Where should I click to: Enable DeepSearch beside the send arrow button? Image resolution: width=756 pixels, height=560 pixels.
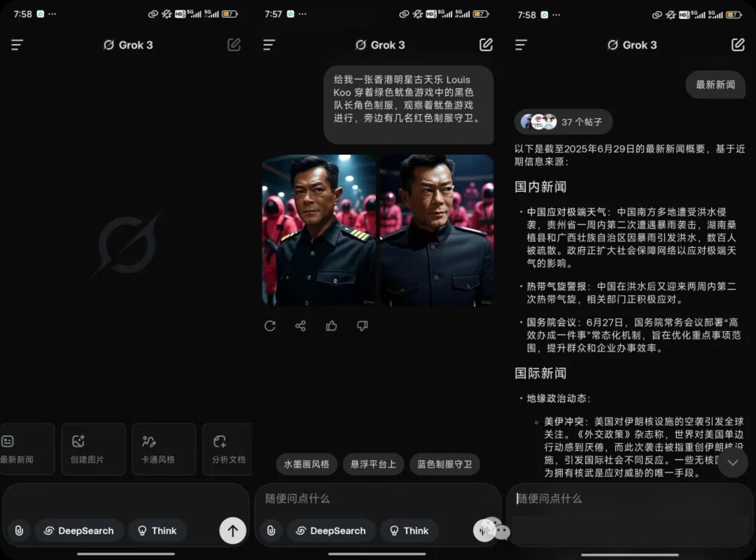point(79,531)
